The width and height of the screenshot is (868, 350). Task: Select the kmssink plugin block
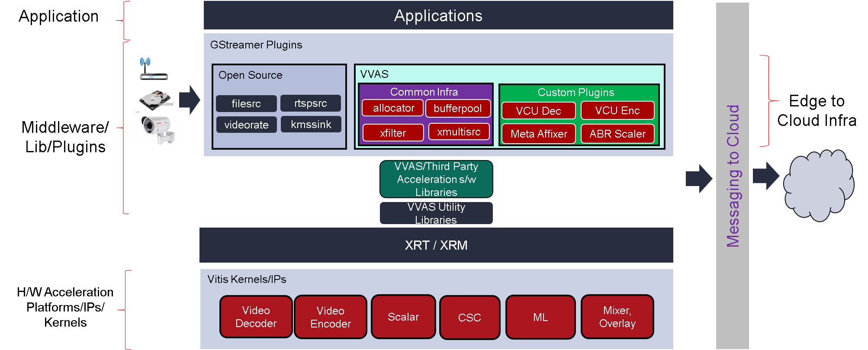coord(311,124)
